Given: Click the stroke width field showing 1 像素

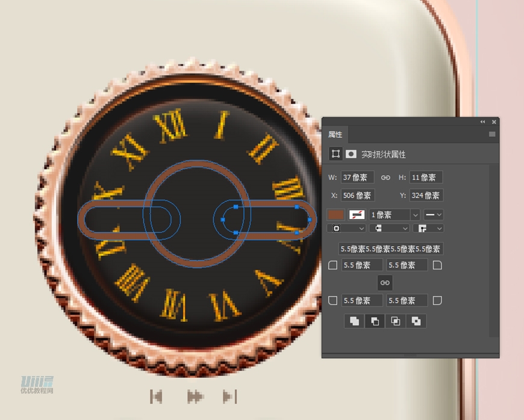Looking at the screenshot, I should tap(389, 215).
